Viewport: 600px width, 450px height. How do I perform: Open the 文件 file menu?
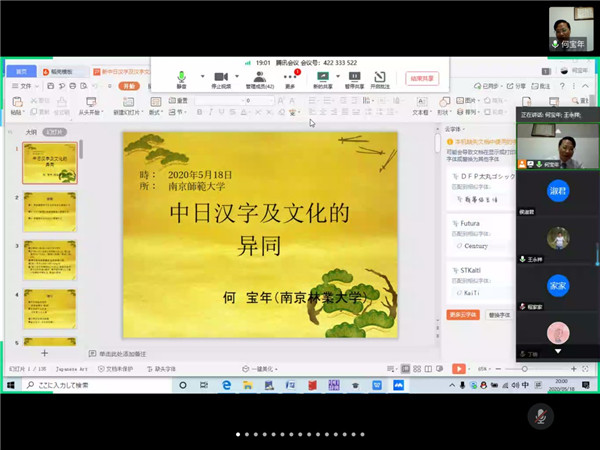(x=24, y=86)
